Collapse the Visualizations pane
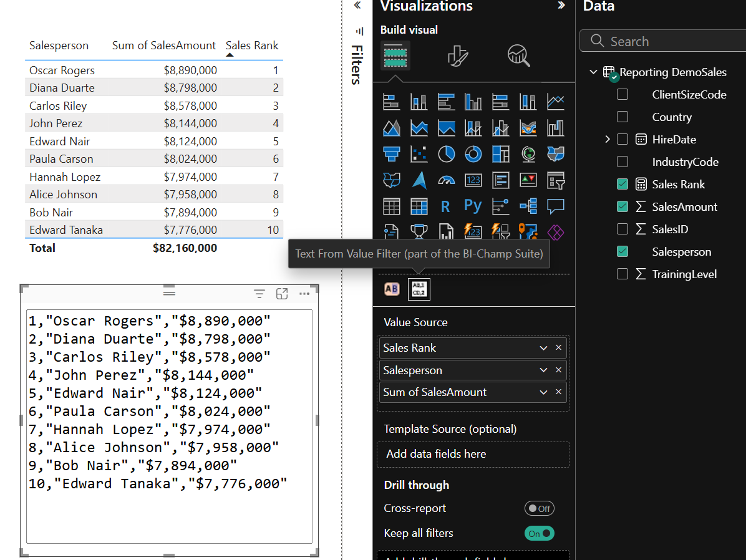 coord(561,5)
